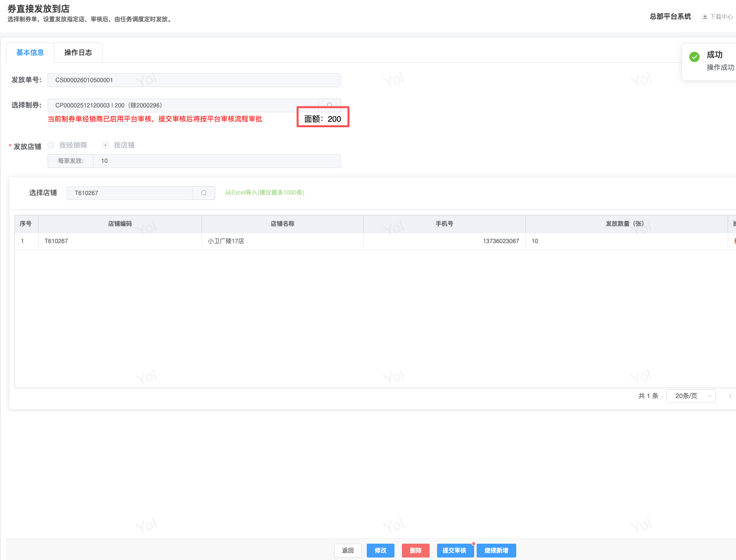Click the 面额：200 value text
This screenshot has height=560, width=736.
click(323, 119)
